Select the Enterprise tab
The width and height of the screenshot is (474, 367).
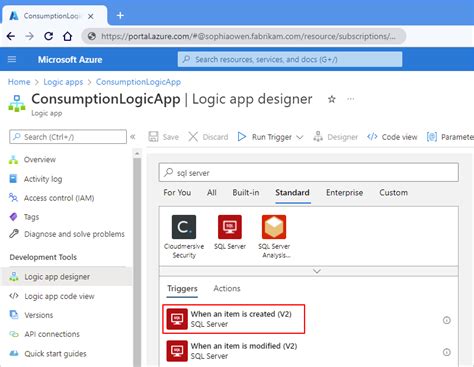point(344,193)
